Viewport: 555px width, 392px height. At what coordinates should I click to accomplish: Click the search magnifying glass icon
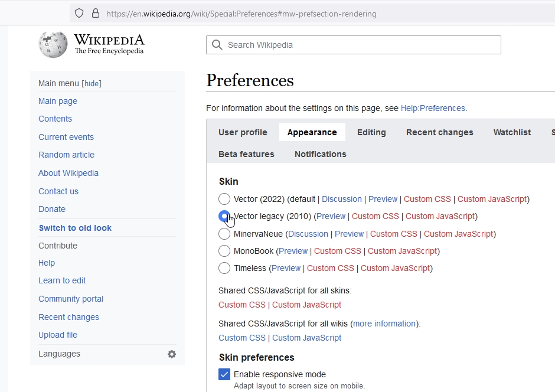pyautogui.click(x=216, y=44)
